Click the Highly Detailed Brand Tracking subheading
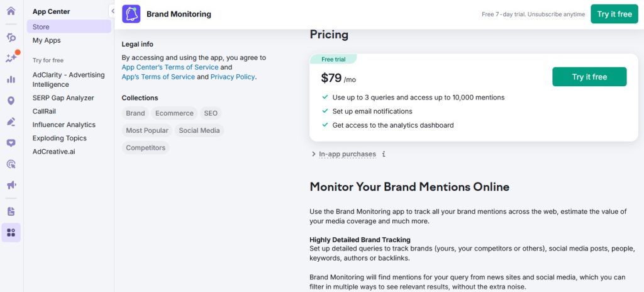This screenshot has width=644, height=292. coord(360,240)
